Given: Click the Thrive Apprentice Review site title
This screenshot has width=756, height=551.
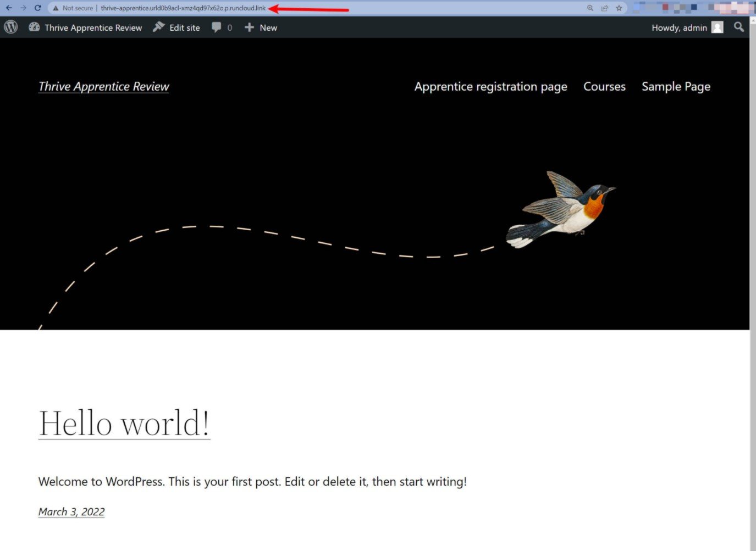Looking at the screenshot, I should 104,86.
